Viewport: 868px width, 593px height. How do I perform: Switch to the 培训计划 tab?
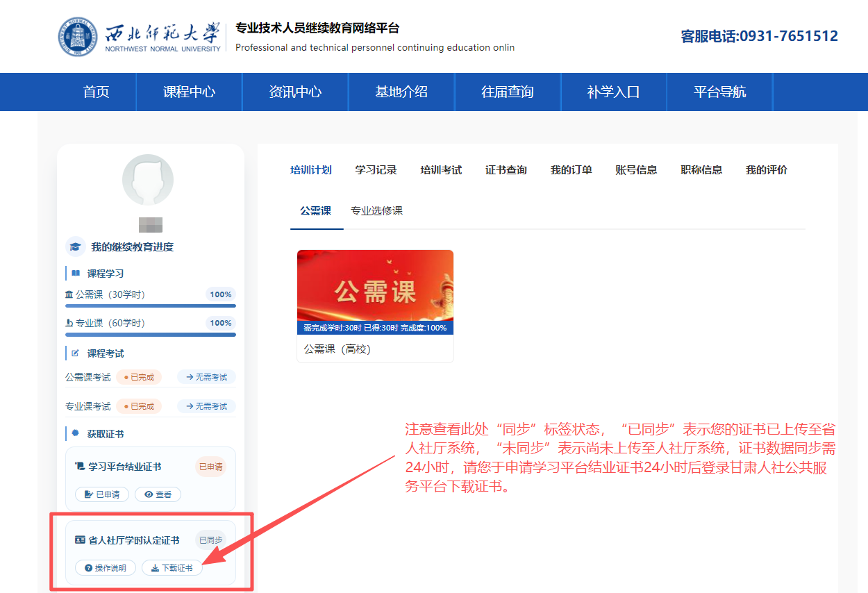tap(311, 170)
